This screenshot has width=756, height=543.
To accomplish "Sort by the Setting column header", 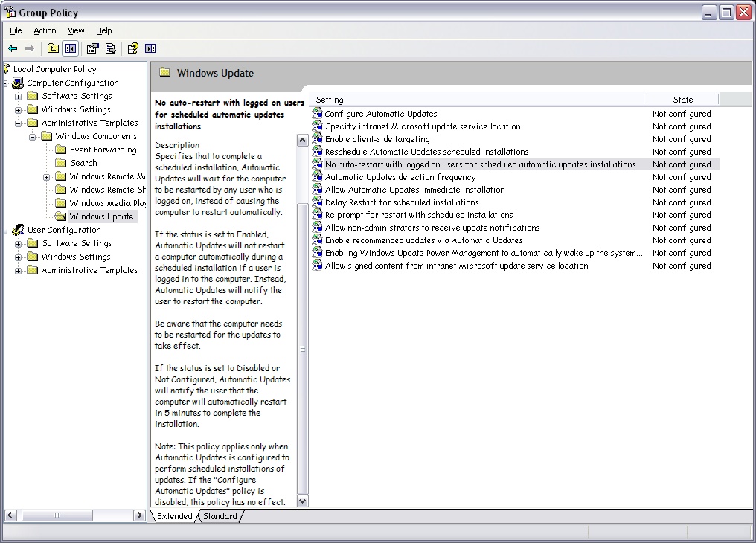I will pos(477,100).
